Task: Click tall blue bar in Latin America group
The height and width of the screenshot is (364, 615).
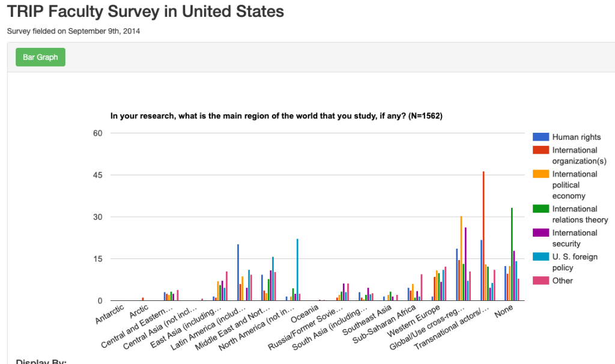Action: coord(238,272)
